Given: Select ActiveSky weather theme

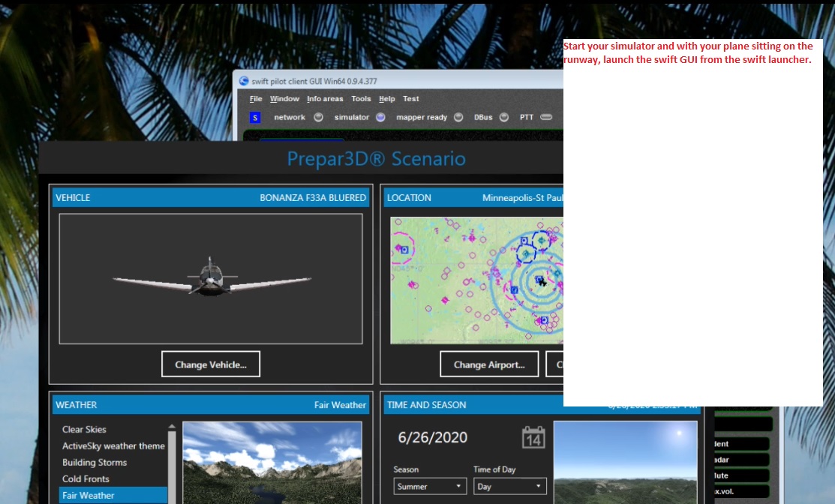Looking at the screenshot, I should (x=113, y=446).
